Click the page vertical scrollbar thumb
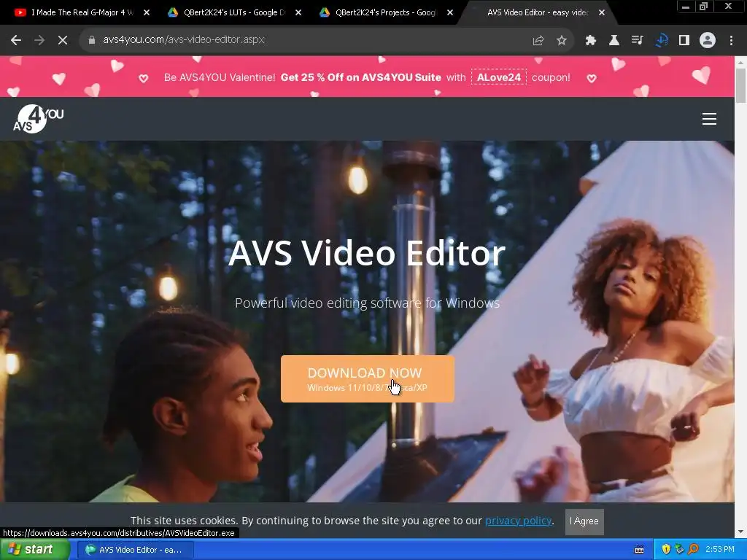747x560 pixels. 741,85
